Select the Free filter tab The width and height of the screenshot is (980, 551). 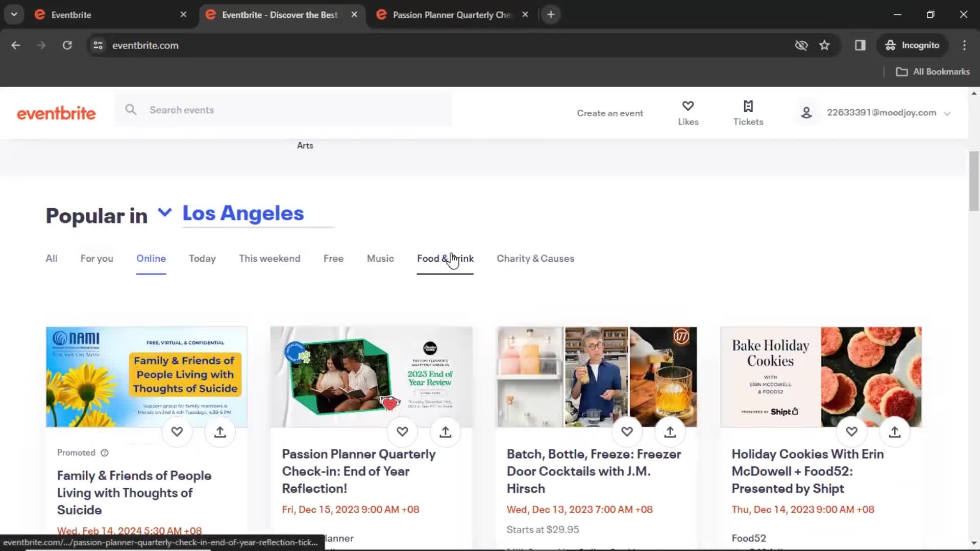(333, 259)
